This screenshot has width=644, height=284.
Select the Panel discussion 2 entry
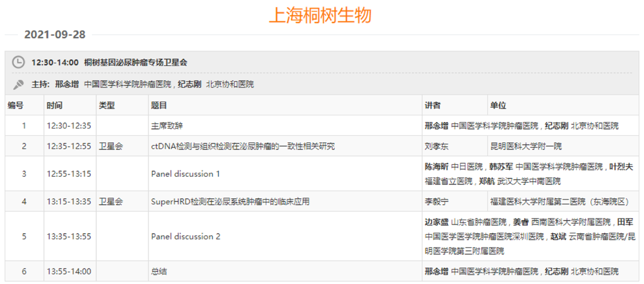185,236
